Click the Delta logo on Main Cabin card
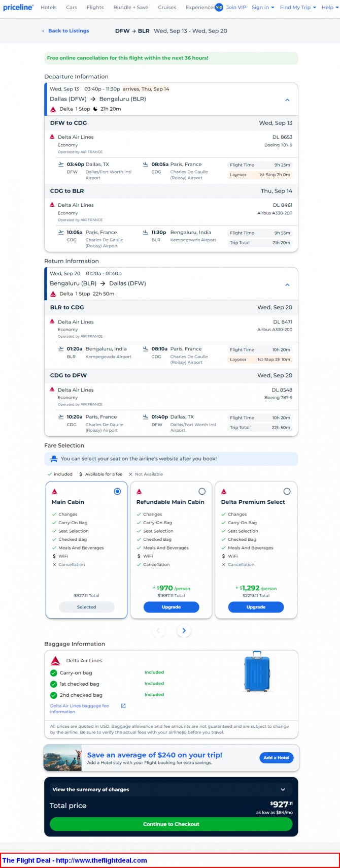The image size is (340, 868). tap(55, 491)
